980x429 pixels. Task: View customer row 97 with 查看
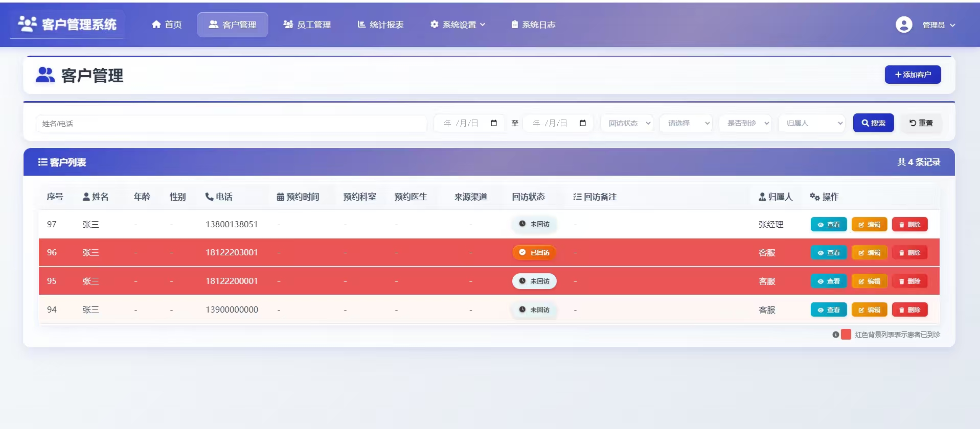point(829,225)
